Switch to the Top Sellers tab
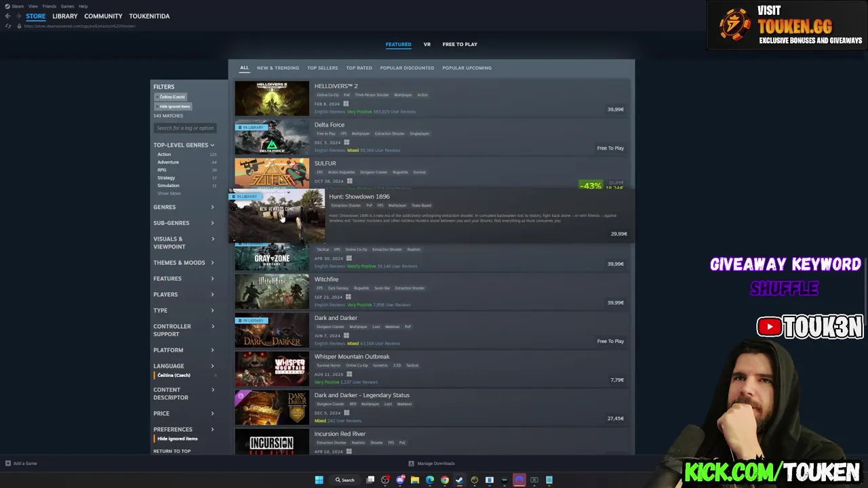The image size is (868, 488). [x=322, y=68]
